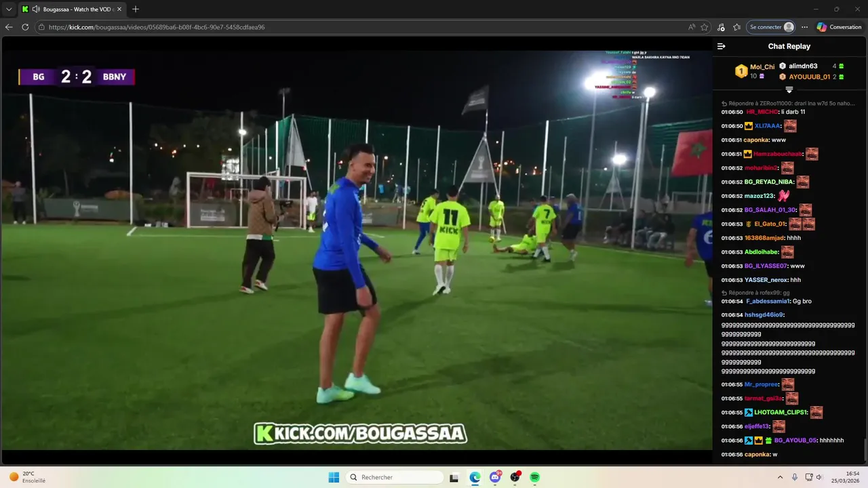Open alimdn63 in the leaderboard
Viewport: 868px width, 488px height.
click(803, 66)
